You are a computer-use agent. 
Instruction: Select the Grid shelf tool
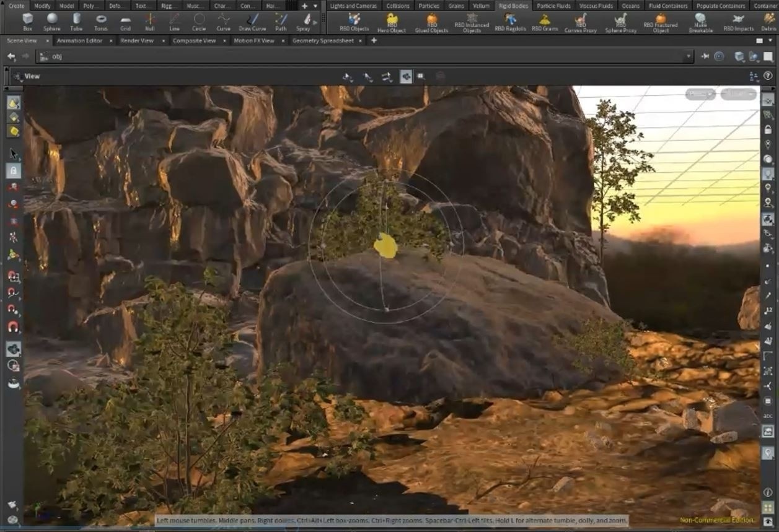coord(125,22)
